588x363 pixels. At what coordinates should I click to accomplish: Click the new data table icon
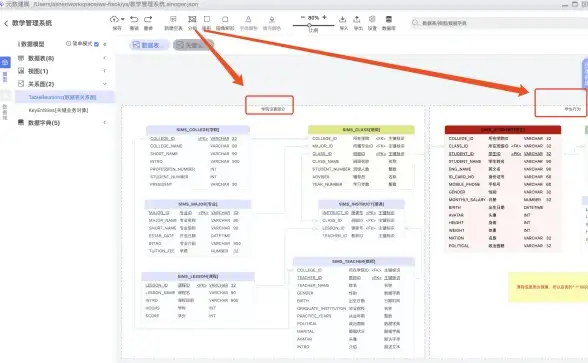[173, 19]
